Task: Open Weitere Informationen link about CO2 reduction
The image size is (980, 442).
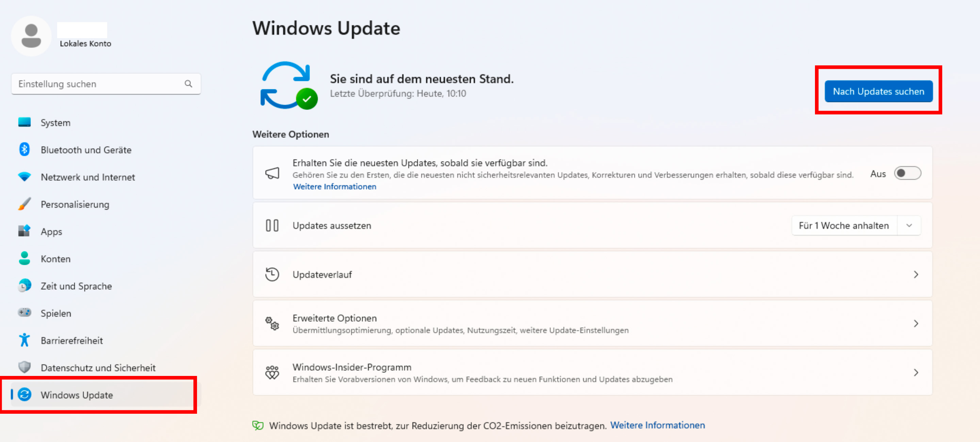Action: (x=658, y=425)
